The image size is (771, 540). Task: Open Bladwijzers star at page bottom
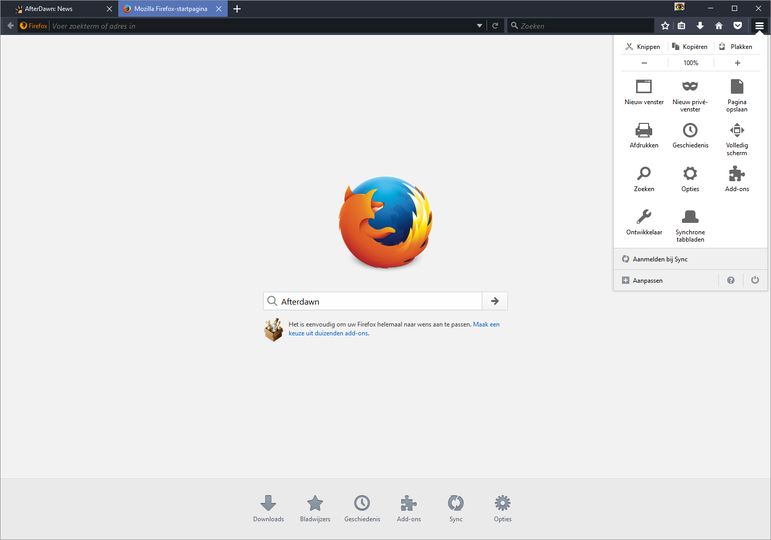[x=315, y=509]
